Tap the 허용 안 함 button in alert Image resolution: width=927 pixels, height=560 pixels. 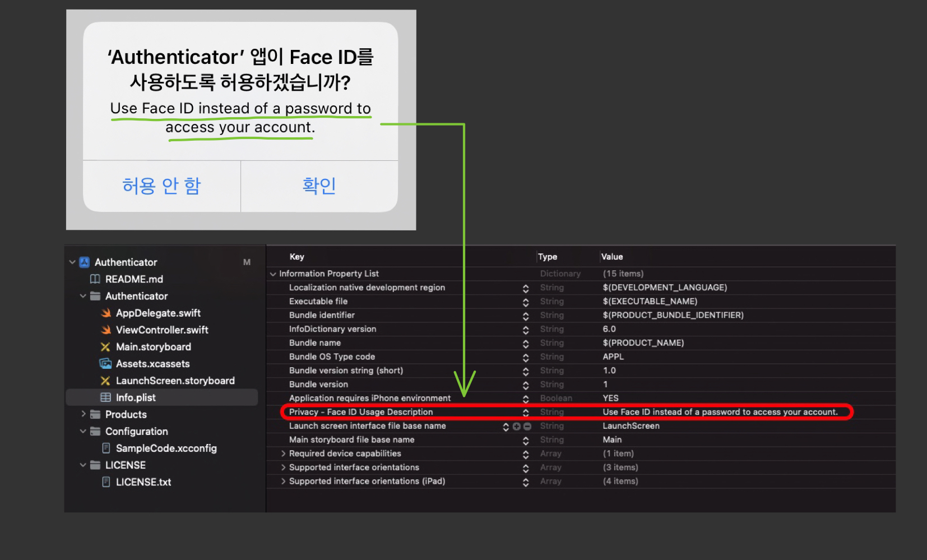[x=161, y=186]
